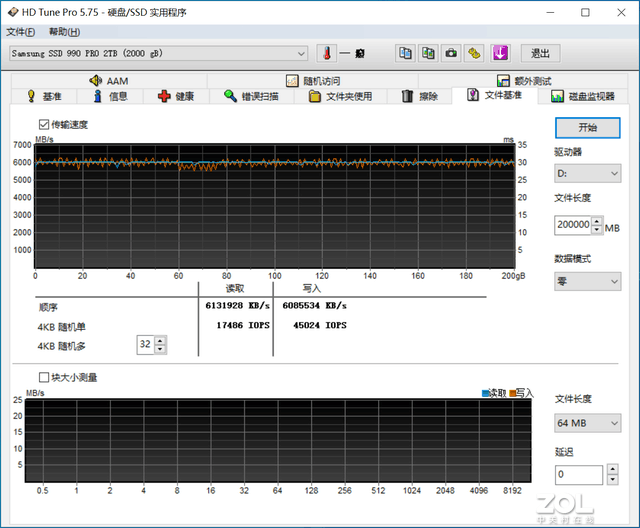640x528 pixels.
Task: Copy text results to clipboard icon
Action: coord(405,53)
